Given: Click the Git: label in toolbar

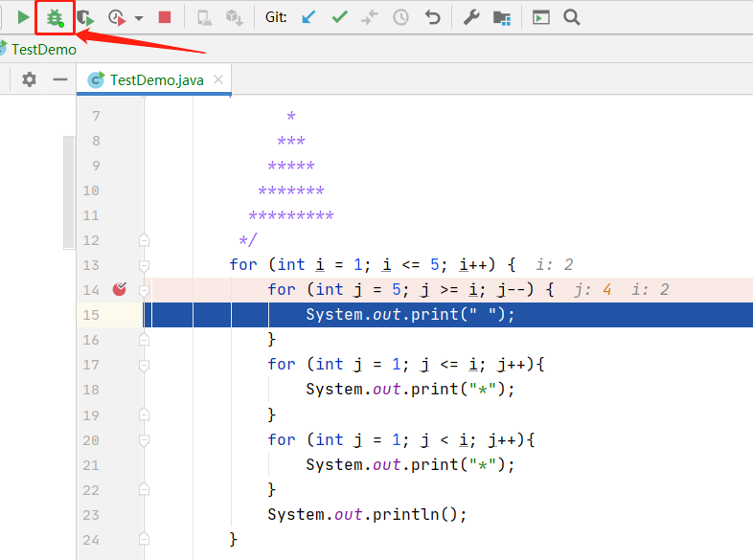Looking at the screenshot, I should click(276, 18).
